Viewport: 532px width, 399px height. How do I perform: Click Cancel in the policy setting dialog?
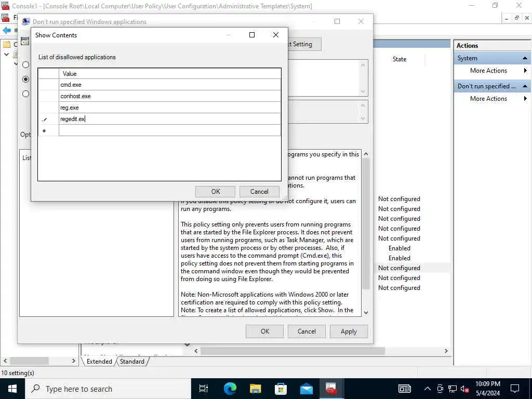point(307,331)
